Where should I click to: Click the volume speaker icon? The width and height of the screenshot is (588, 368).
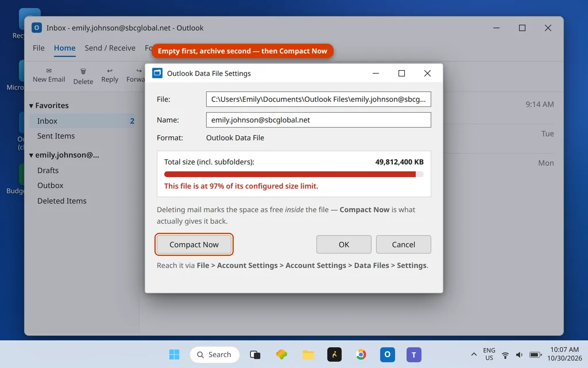tap(519, 355)
